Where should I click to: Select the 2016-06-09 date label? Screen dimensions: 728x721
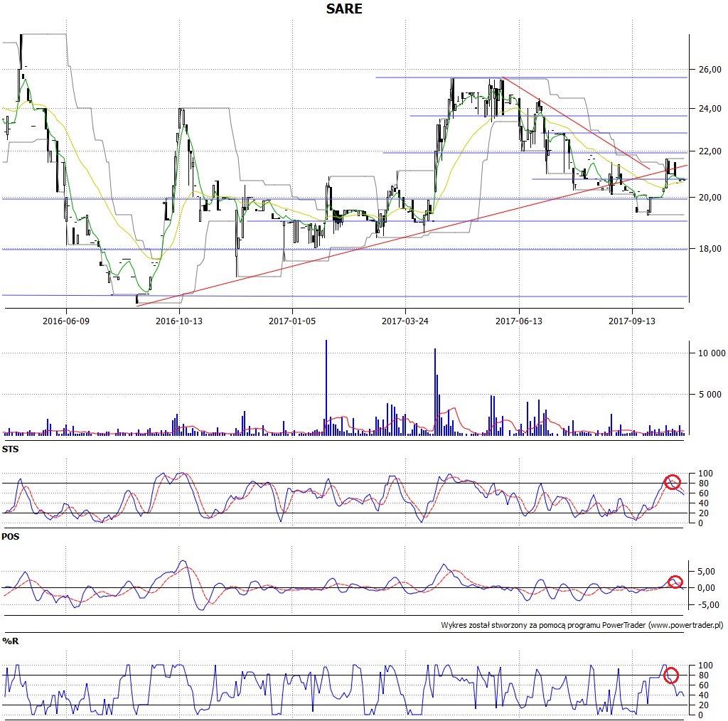tap(66, 321)
